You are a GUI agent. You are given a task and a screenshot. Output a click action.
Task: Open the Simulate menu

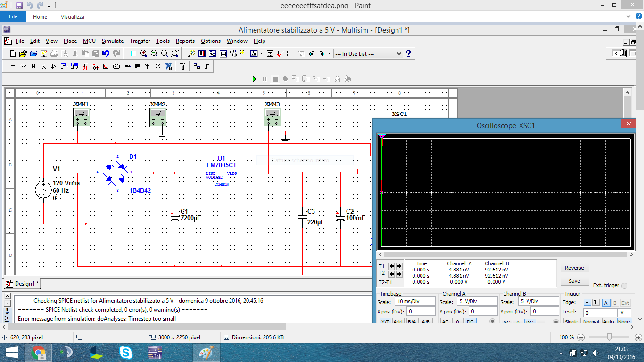113,41
